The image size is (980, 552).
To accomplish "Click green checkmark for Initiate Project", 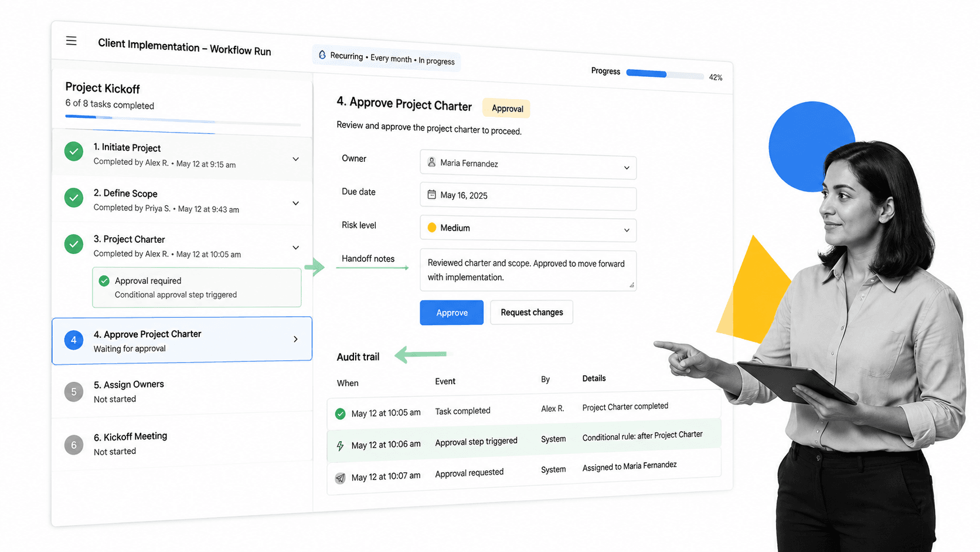I will (74, 151).
